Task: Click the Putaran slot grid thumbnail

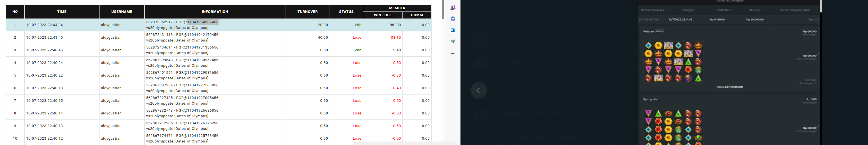Action: (x=673, y=62)
